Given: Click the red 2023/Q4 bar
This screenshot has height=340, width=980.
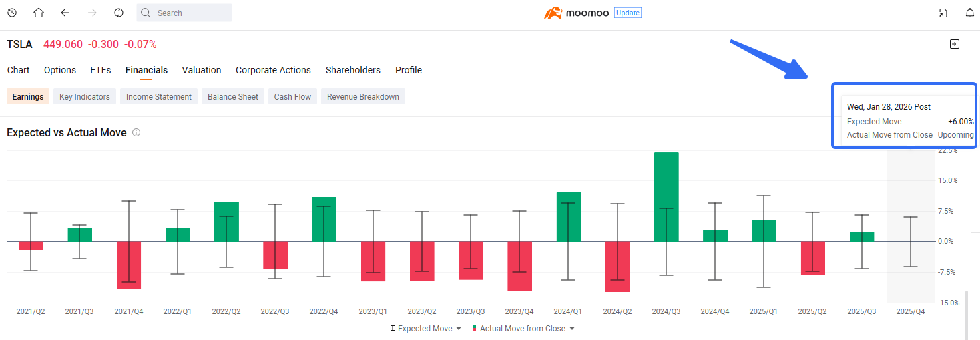Looking at the screenshot, I should click(519, 266).
